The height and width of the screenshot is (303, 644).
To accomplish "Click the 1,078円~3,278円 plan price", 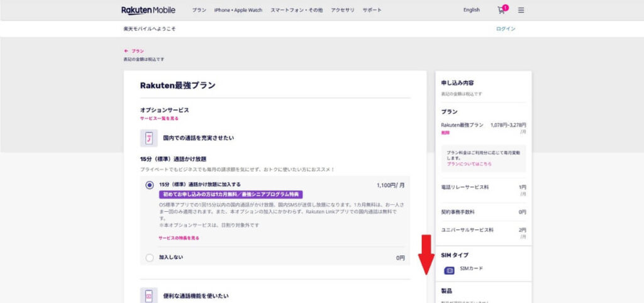I will coord(508,125).
